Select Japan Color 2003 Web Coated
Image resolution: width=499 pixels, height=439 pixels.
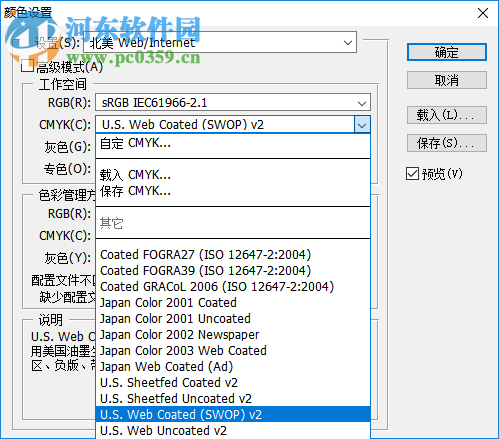click(x=233, y=351)
